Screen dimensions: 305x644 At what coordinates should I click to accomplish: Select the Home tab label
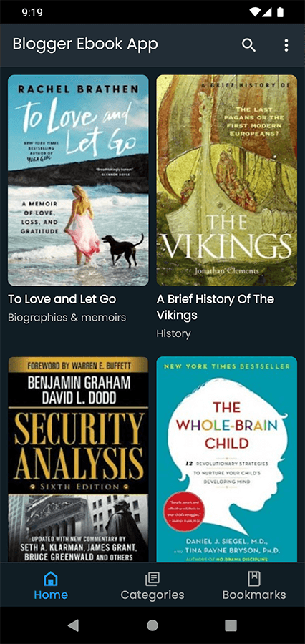[x=51, y=595]
